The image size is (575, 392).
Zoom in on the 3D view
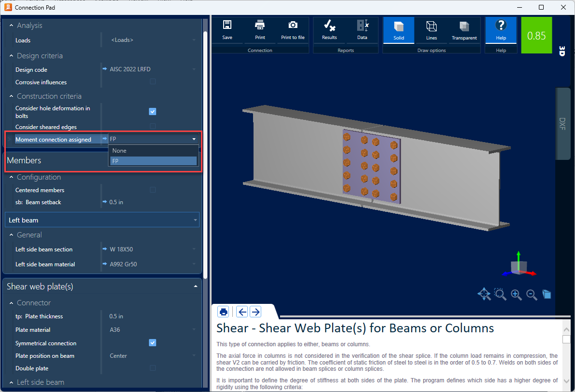click(x=516, y=294)
